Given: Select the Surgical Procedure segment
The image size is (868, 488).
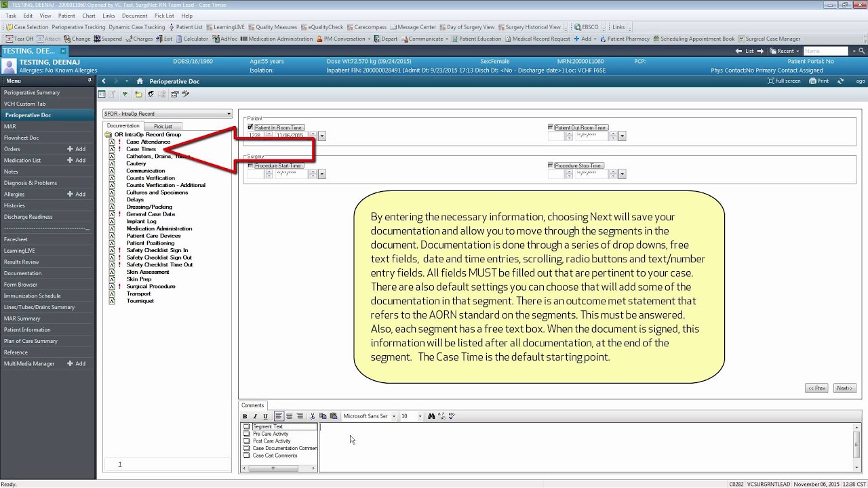Looking at the screenshot, I should pyautogui.click(x=151, y=286).
